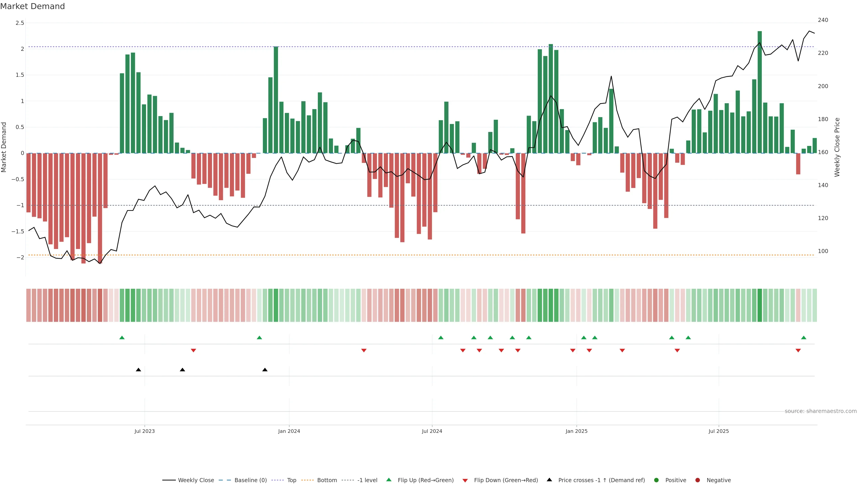
Task: Click the first green flip-up marker before Jul 2023
Action: pos(122,338)
